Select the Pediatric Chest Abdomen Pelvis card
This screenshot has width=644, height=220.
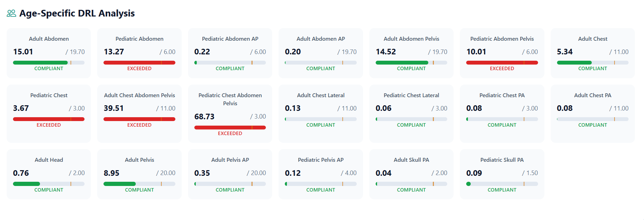coord(230,113)
